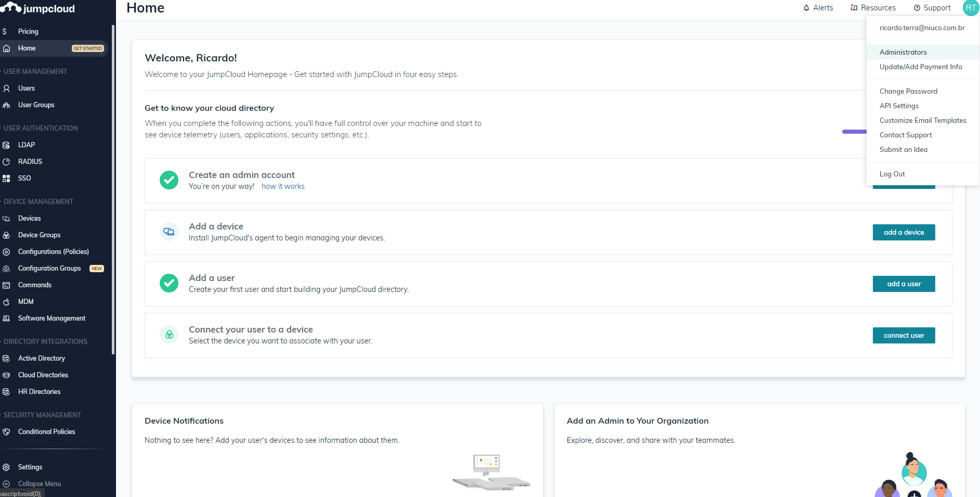Click the Commands terminal icon
Viewport: 980px width, 497px height.
[6, 285]
